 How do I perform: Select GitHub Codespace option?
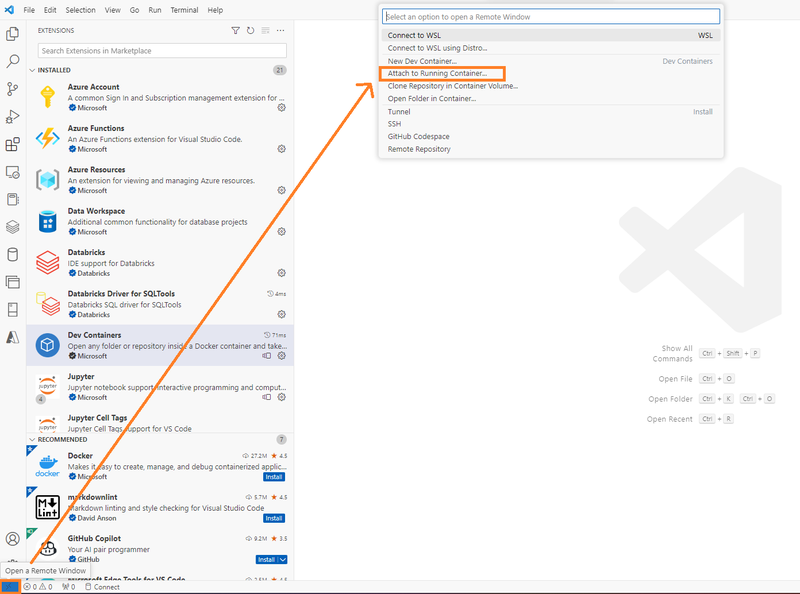tap(551, 136)
